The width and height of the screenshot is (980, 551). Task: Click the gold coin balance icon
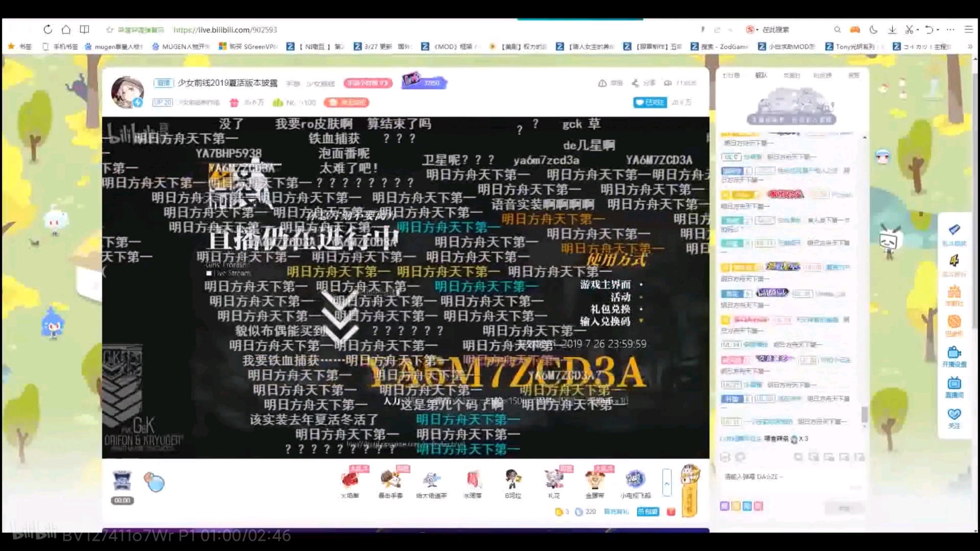559,512
